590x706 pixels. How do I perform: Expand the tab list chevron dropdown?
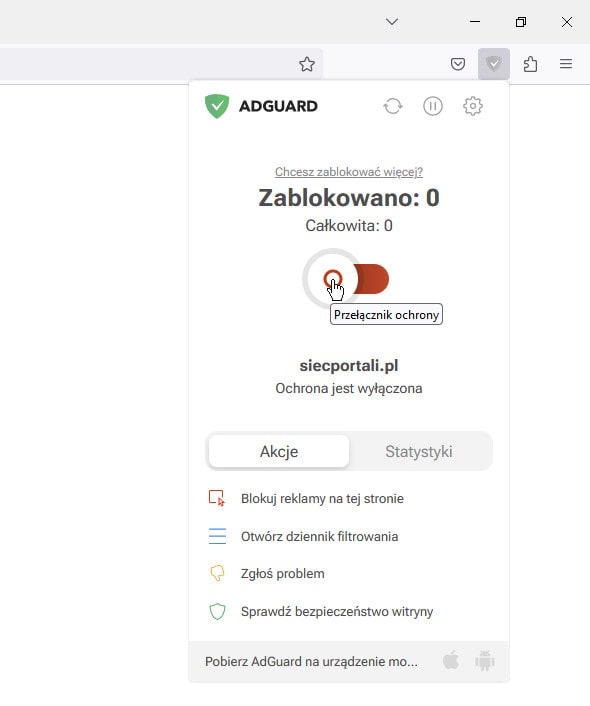coord(392,22)
